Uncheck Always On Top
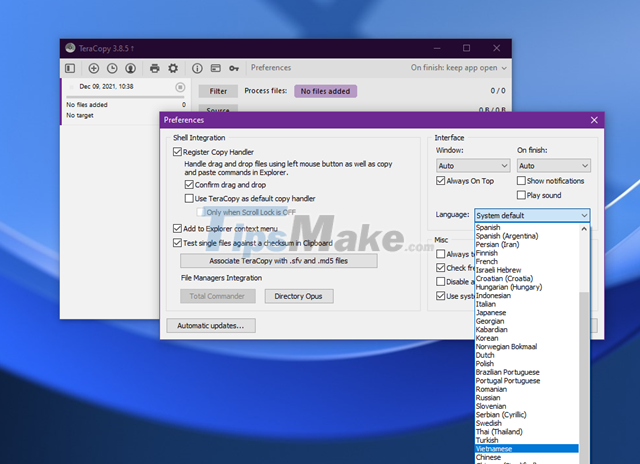The height and width of the screenshot is (464, 640). (440, 180)
